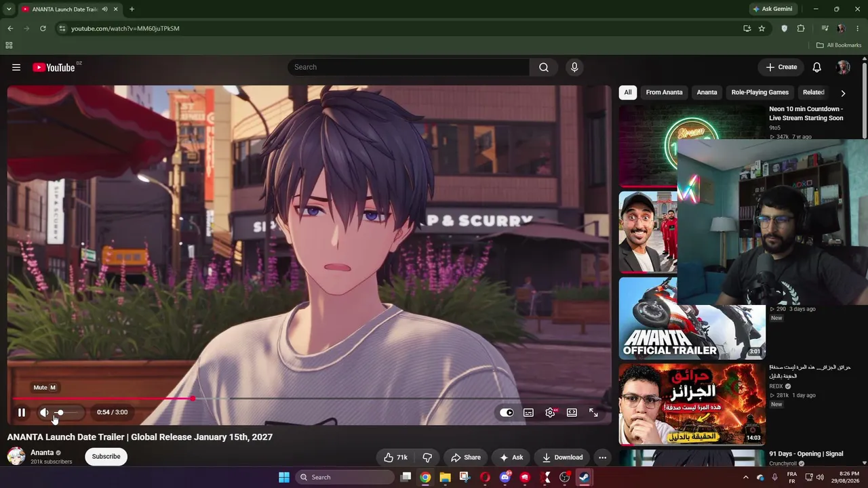The image size is (868, 488).
Task: Open File Explorer from the taskbar
Action: 445,477
